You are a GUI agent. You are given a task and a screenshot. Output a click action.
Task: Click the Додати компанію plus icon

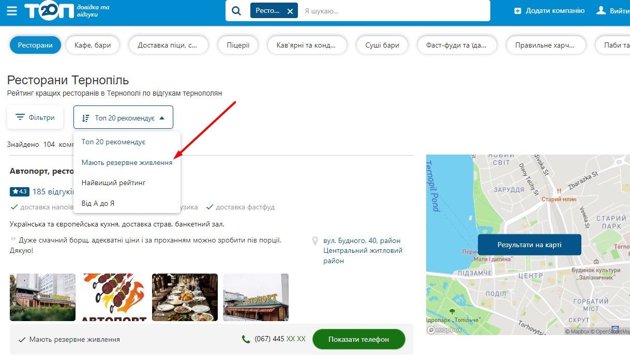(518, 11)
